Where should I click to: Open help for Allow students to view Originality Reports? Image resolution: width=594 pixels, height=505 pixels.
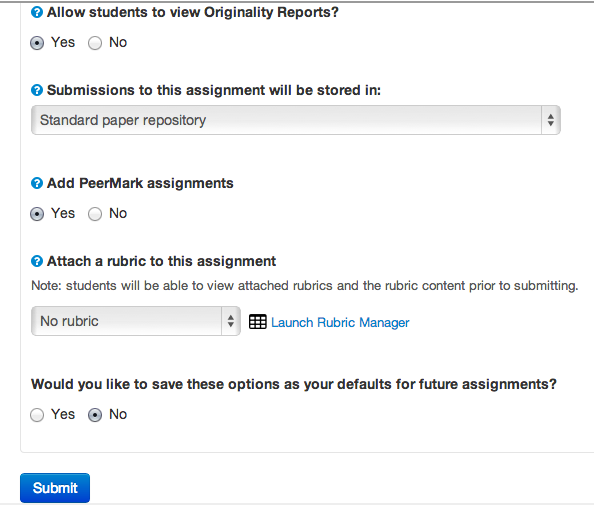37,13
